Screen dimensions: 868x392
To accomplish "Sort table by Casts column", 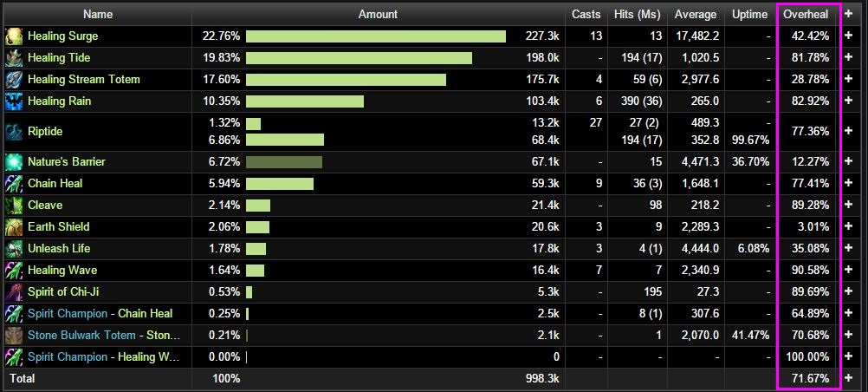I will 586,14.
